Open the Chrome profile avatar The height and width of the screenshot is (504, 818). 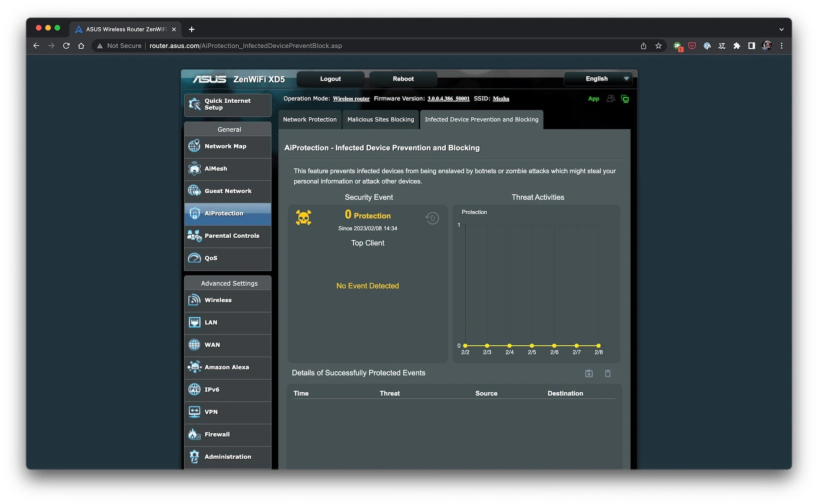tap(766, 46)
